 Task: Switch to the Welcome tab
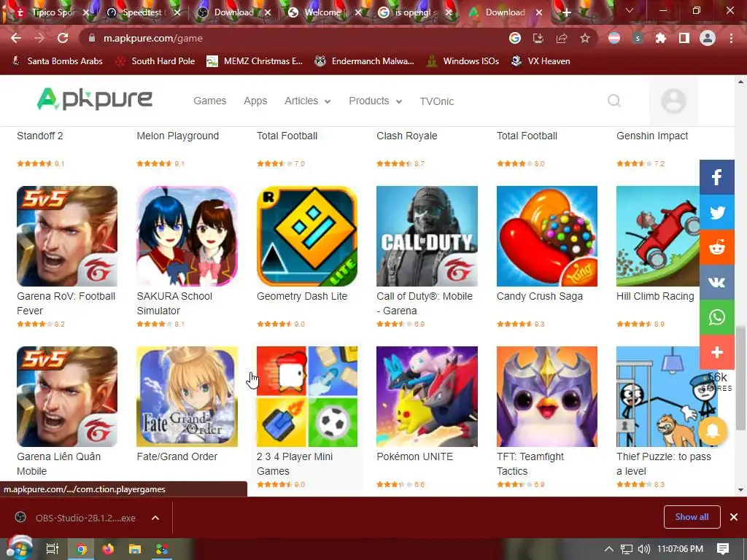point(322,12)
